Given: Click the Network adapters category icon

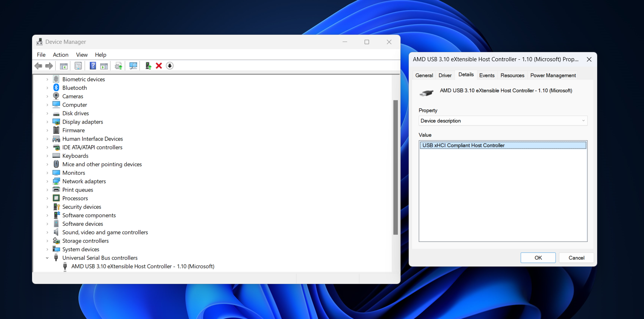Looking at the screenshot, I should pyautogui.click(x=56, y=181).
